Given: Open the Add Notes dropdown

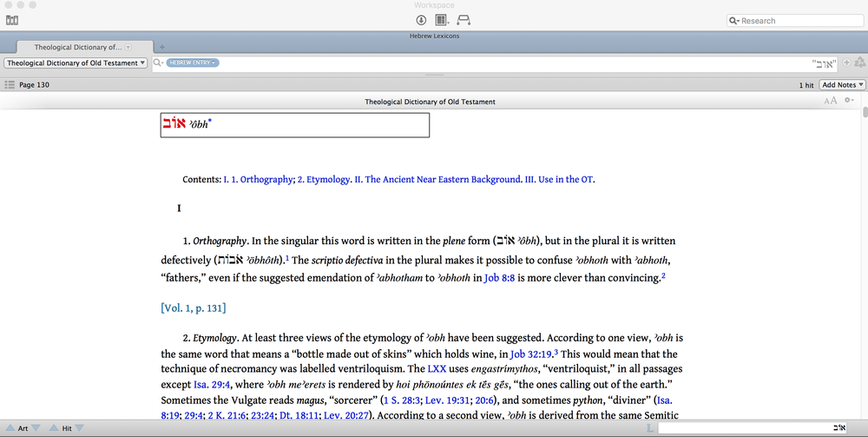Looking at the screenshot, I should pos(842,85).
